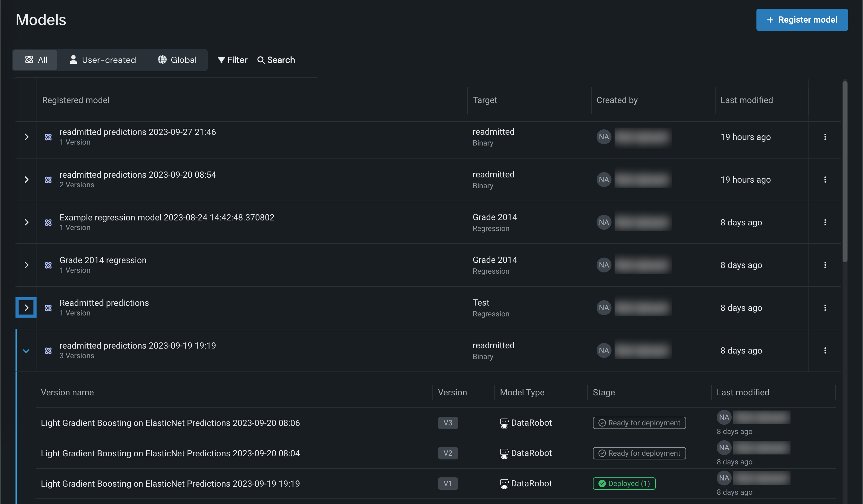This screenshot has height=504, width=863.
Task: Open kebab menu for Readmitted predictions Test row
Action: 825,308
